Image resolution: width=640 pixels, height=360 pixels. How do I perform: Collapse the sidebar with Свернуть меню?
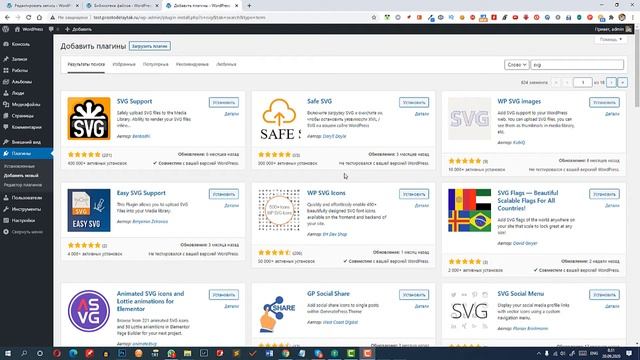pyautogui.click(x=23, y=232)
